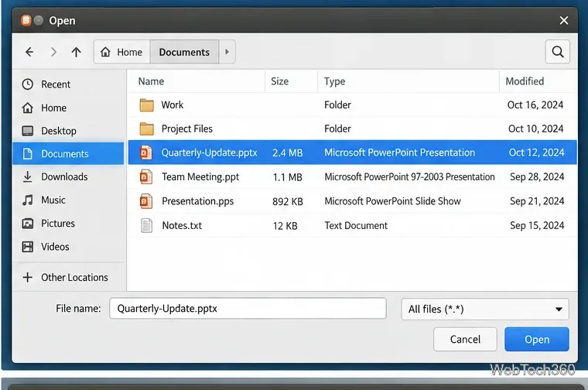Select the Project Files folder name
This screenshot has height=390, width=588.
[x=187, y=129]
